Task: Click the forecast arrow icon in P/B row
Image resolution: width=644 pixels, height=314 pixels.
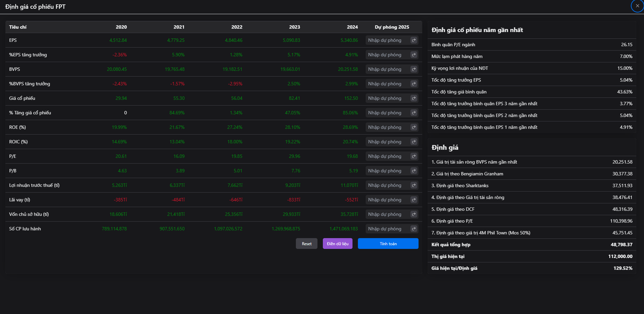Action: tap(414, 171)
